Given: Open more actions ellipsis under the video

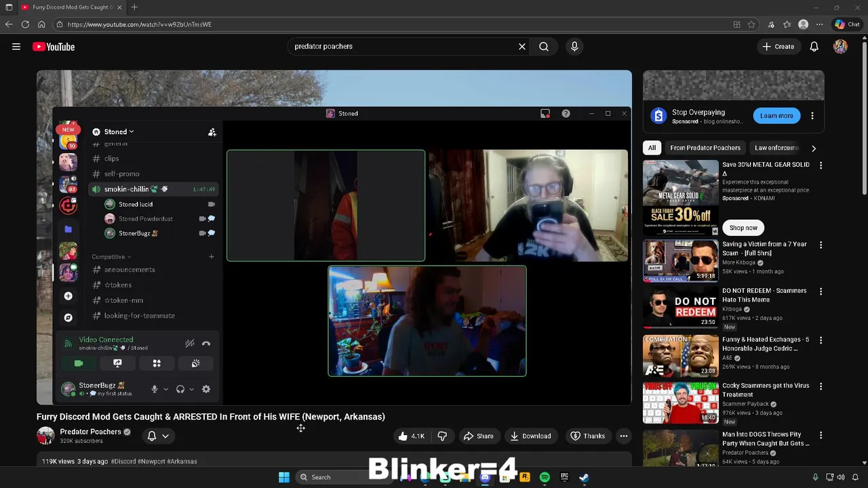Looking at the screenshot, I should [x=624, y=436].
